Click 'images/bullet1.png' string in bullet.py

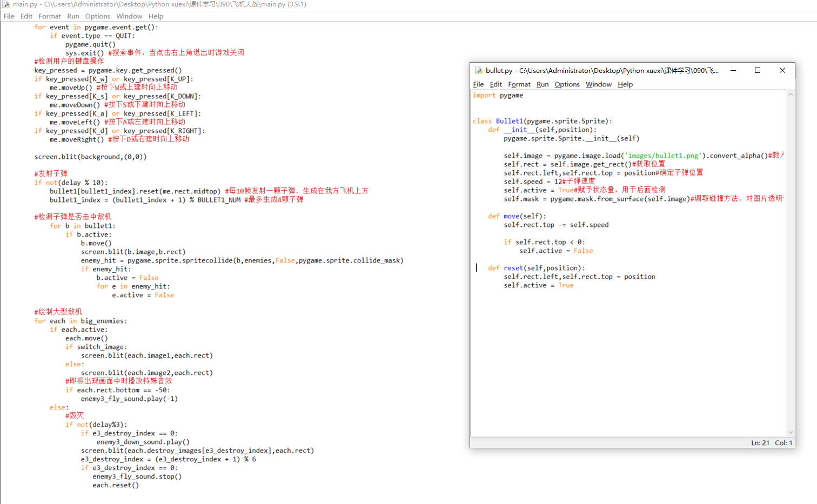(663, 156)
